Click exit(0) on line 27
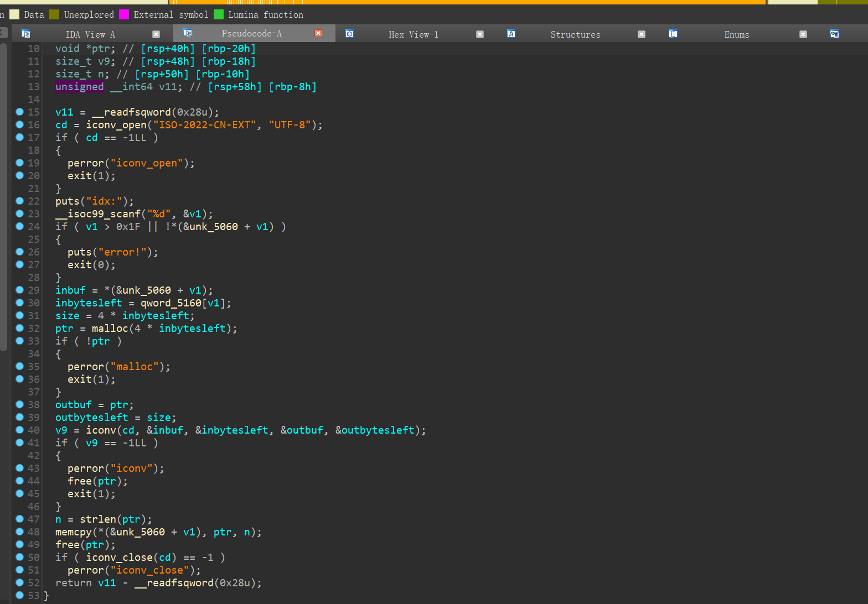Screen dimensions: 868x604 89,265
